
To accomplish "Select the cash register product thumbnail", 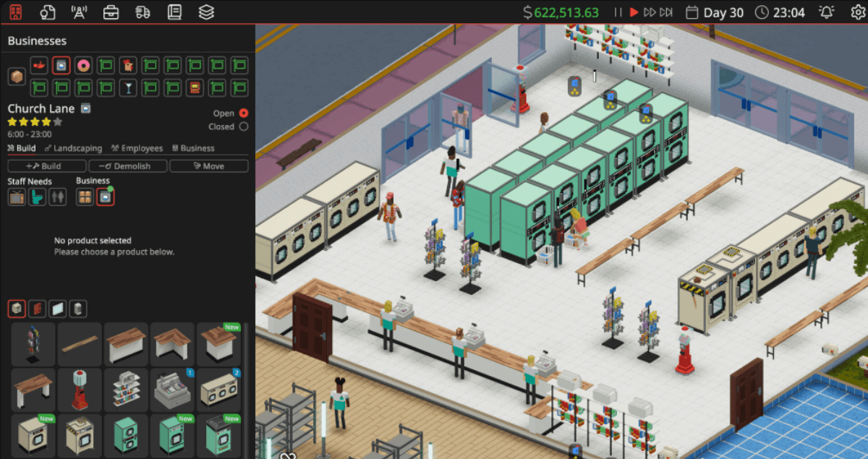I will 174,389.
